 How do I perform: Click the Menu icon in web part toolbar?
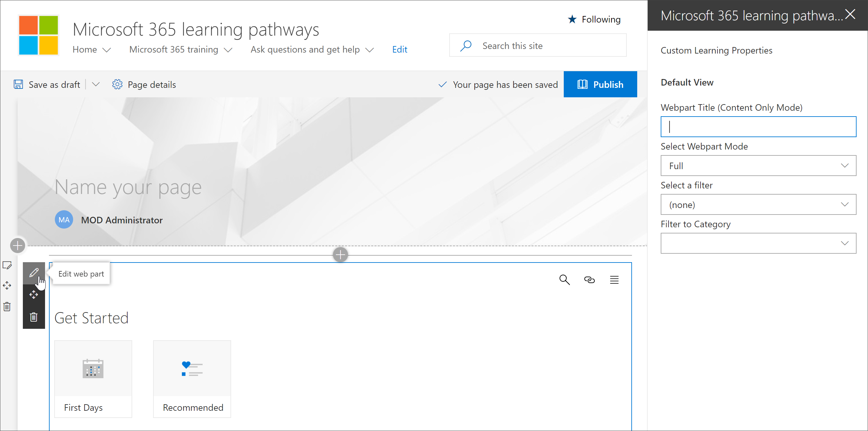pyautogui.click(x=613, y=280)
